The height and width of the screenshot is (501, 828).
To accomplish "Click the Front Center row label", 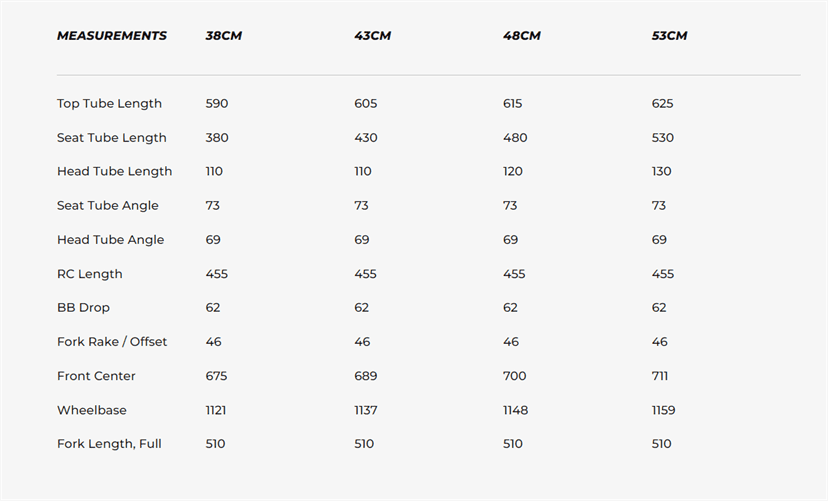I will 96,376.
